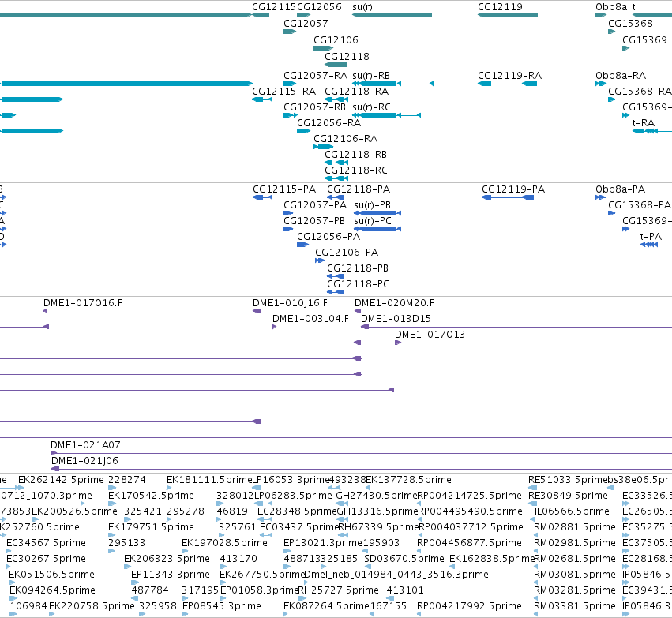The width and height of the screenshot is (672, 618).
Task: Select the EK262142.5prime EST label
Action: pyautogui.click(x=61, y=480)
